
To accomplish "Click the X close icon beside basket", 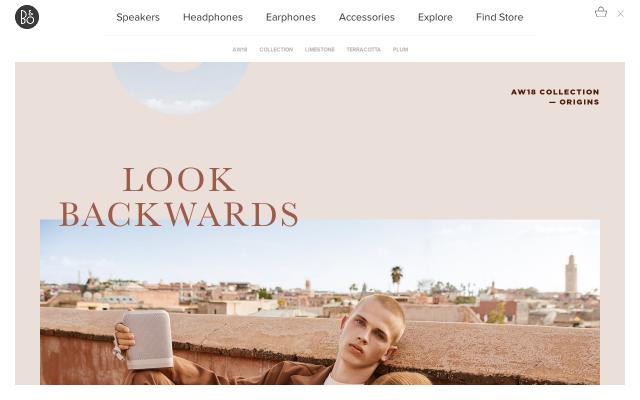I will point(620,14).
